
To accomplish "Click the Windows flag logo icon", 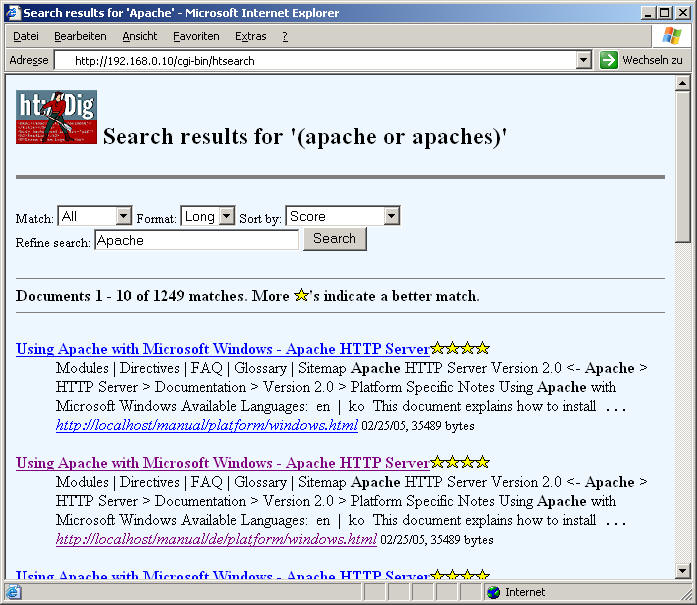I will tap(672, 36).
